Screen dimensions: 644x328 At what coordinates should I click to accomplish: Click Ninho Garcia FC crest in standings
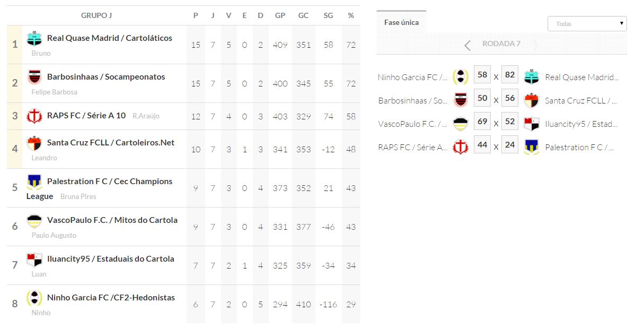pos(34,298)
